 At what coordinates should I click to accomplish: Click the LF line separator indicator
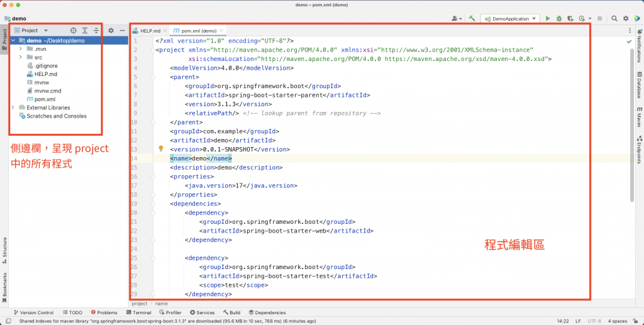579,321
